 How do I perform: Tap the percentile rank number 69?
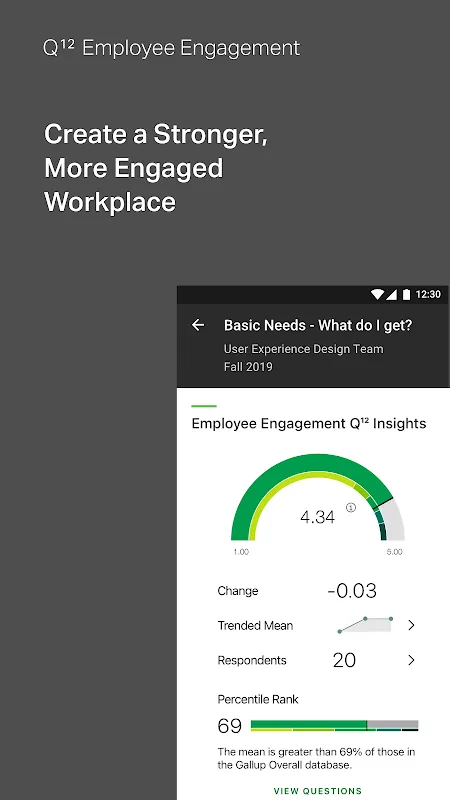pyautogui.click(x=230, y=726)
